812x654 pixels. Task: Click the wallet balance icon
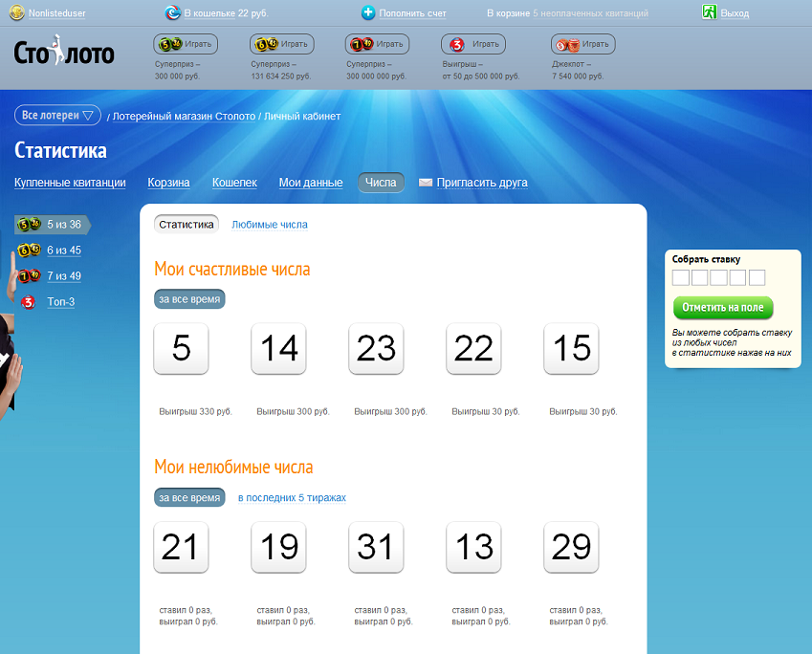tap(172, 13)
